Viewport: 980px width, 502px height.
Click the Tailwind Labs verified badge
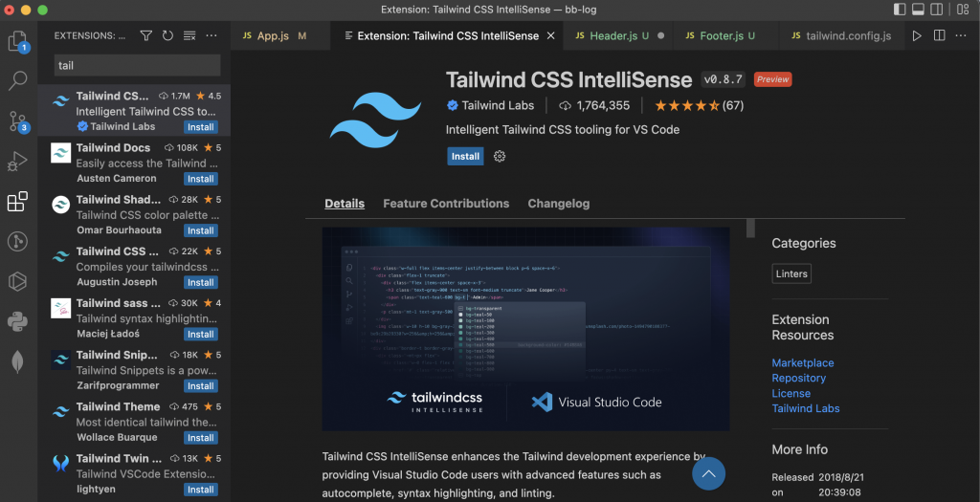point(453,105)
